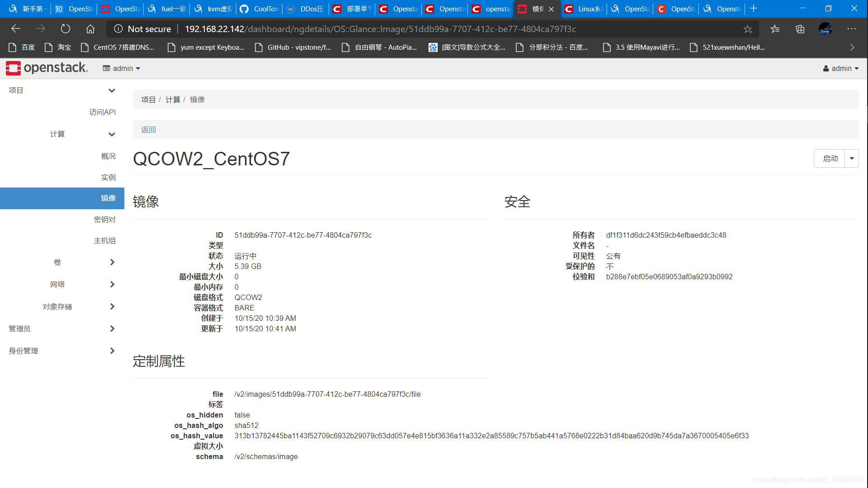Open the yum except Keyboa bookmark
Viewport: 868px width, 488px height.
click(x=206, y=47)
